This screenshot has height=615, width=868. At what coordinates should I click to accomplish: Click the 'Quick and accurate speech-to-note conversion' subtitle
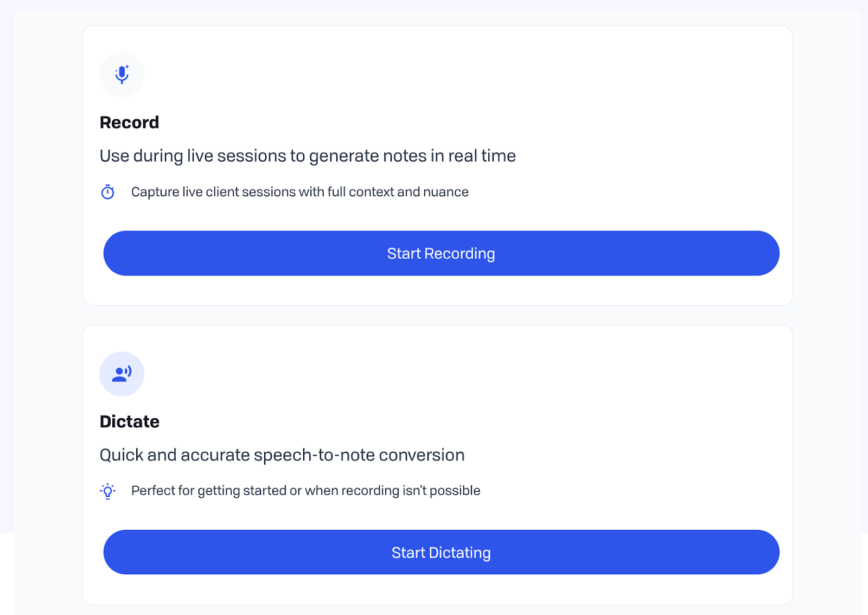pyautogui.click(x=282, y=454)
